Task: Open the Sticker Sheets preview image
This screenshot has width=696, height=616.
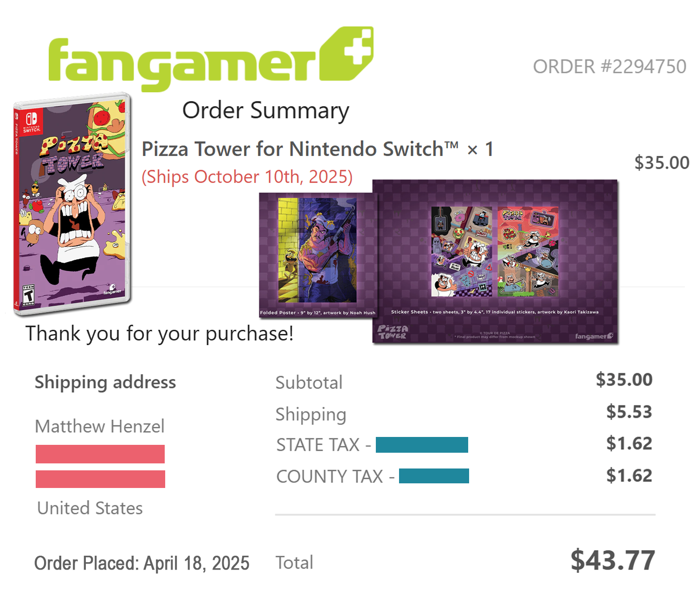Action: (x=495, y=252)
